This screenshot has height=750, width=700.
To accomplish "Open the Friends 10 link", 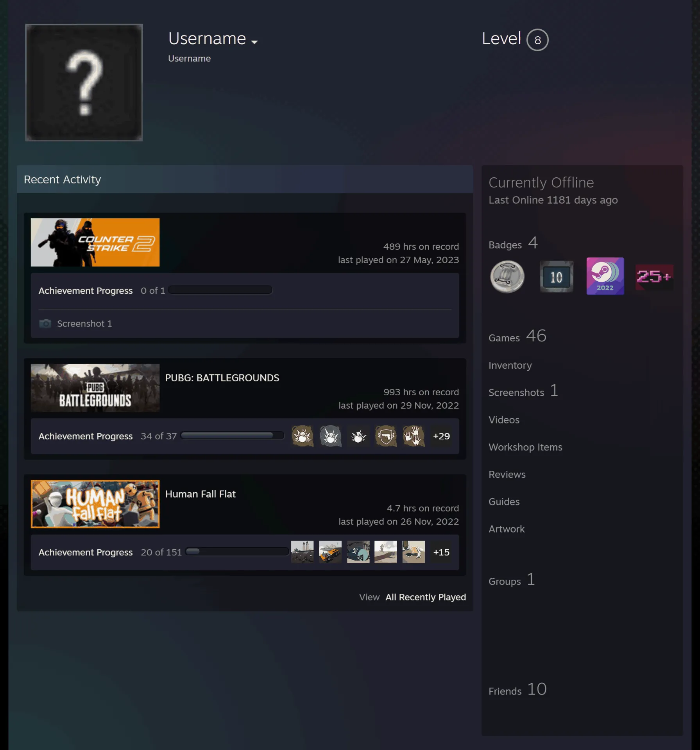I will (517, 689).
